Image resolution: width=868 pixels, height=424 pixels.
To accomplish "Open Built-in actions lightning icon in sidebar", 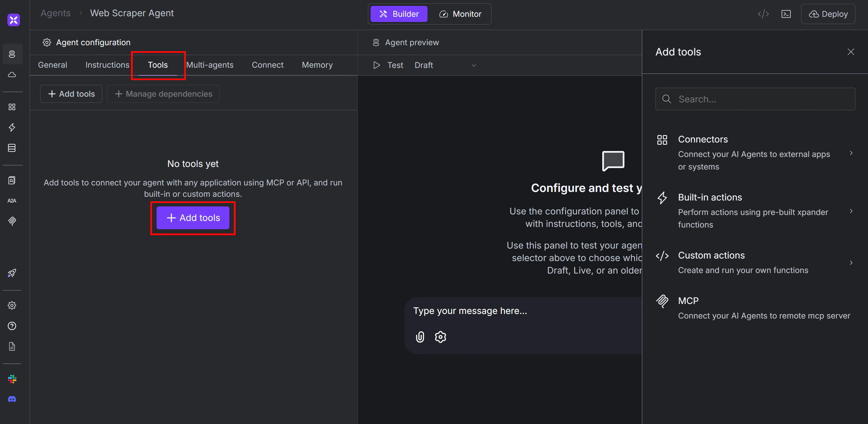I will coord(12,127).
